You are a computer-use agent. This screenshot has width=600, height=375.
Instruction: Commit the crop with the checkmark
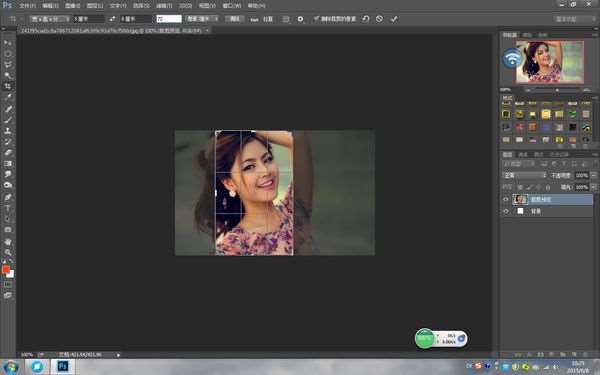click(394, 19)
